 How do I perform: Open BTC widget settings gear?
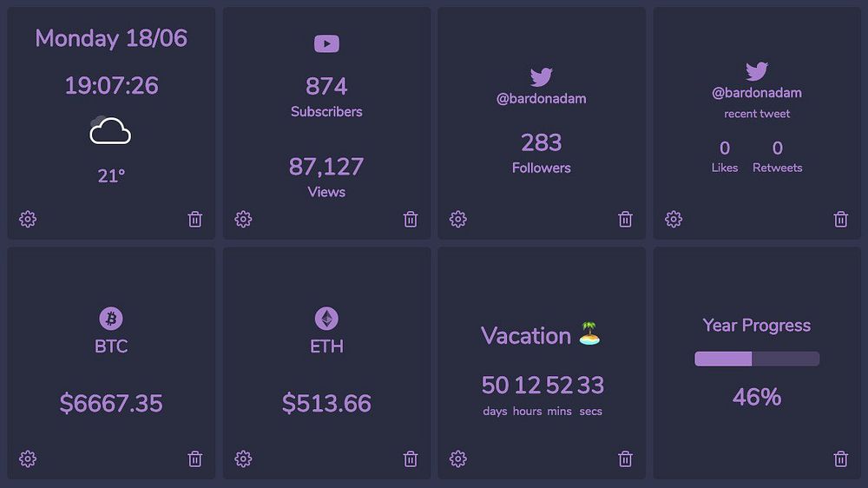pos(28,458)
